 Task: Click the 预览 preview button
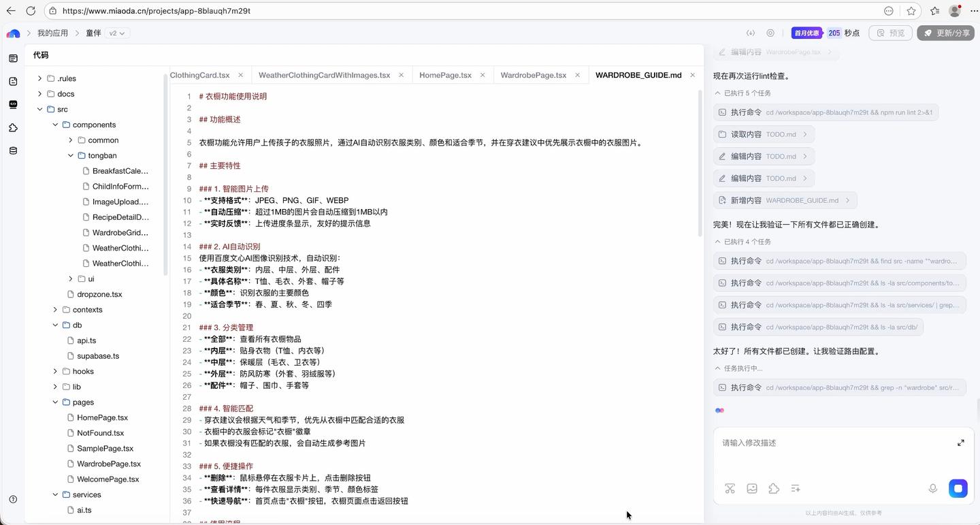click(x=891, y=33)
